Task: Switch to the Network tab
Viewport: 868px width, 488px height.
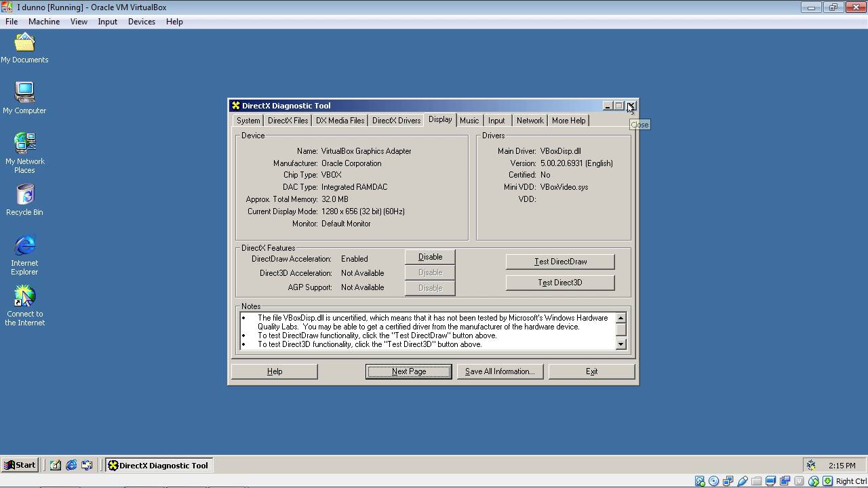Action: point(530,121)
